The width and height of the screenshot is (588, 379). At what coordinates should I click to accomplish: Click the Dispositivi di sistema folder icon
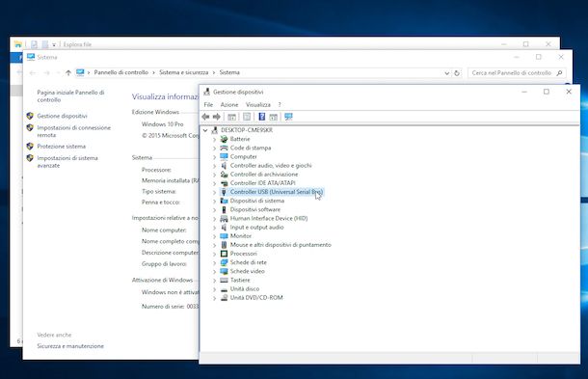pyautogui.click(x=224, y=201)
